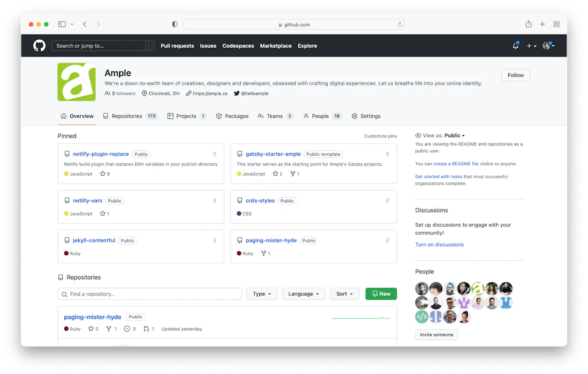The height and width of the screenshot is (374, 588).
Task: Open the https://ample.co website link
Action: click(x=210, y=93)
